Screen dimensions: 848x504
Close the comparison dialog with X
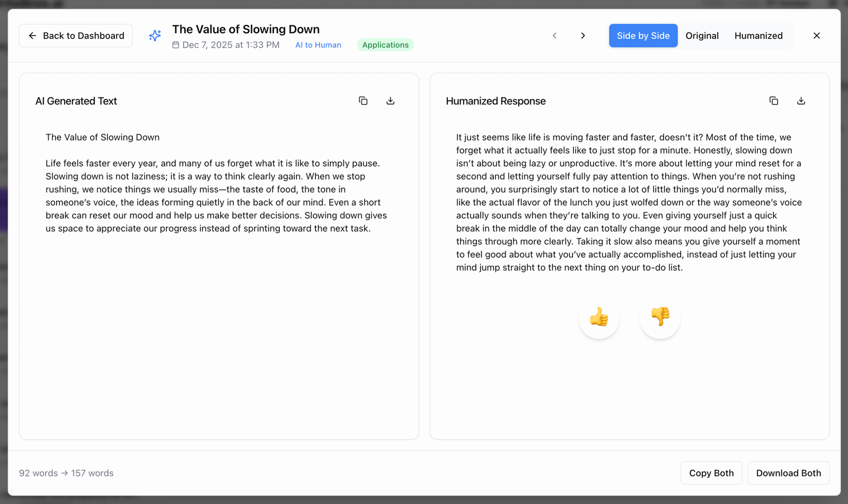coord(817,36)
